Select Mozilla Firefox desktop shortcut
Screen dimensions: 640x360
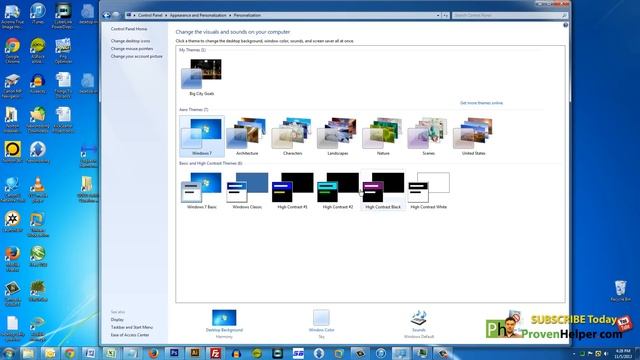(x=12, y=259)
